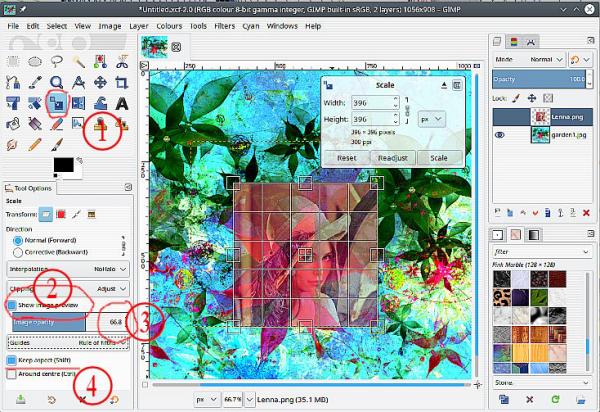
Task: Open the Layer menu
Action: [139, 26]
